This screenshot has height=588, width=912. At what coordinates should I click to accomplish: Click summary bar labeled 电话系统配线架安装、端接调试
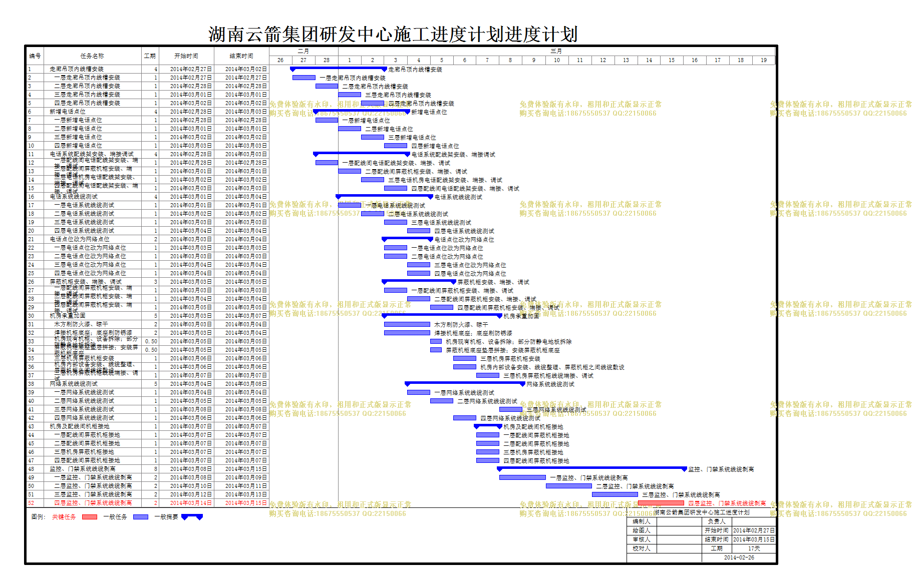362,154
